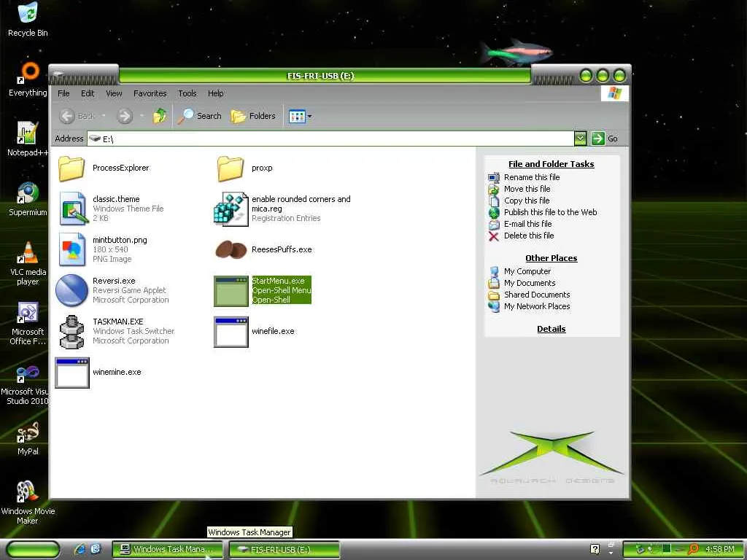Click the Up folder toolbar icon
This screenshot has width=747, height=560.
tap(160, 116)
